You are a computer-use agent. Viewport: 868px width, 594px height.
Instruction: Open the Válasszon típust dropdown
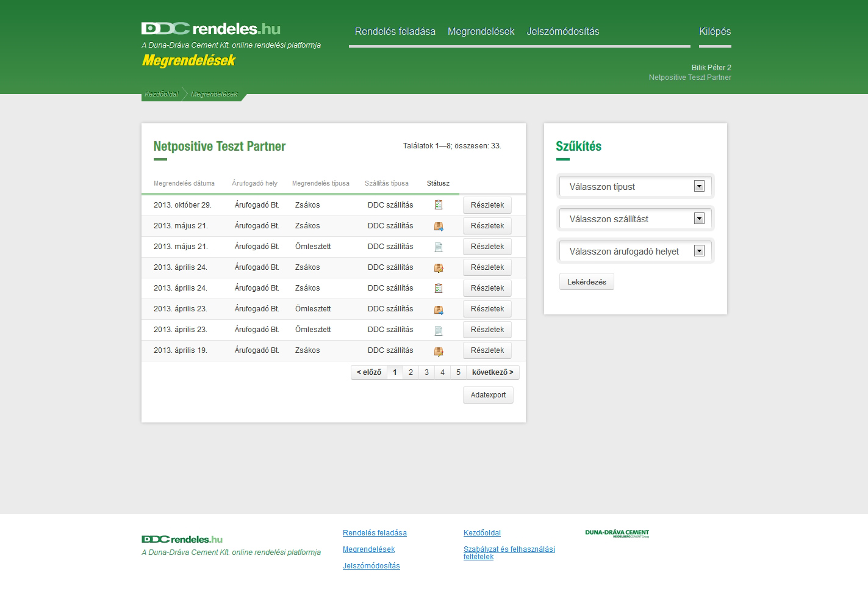coord(636,187)
